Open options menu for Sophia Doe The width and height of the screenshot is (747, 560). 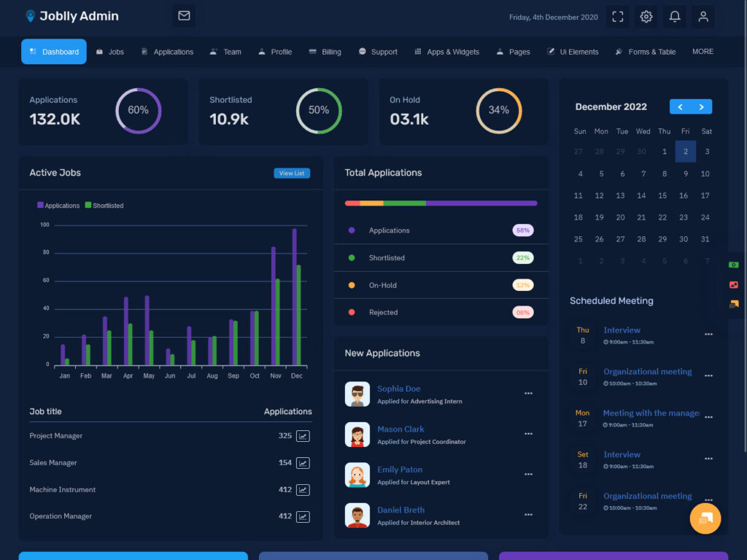tap(528, 394)
